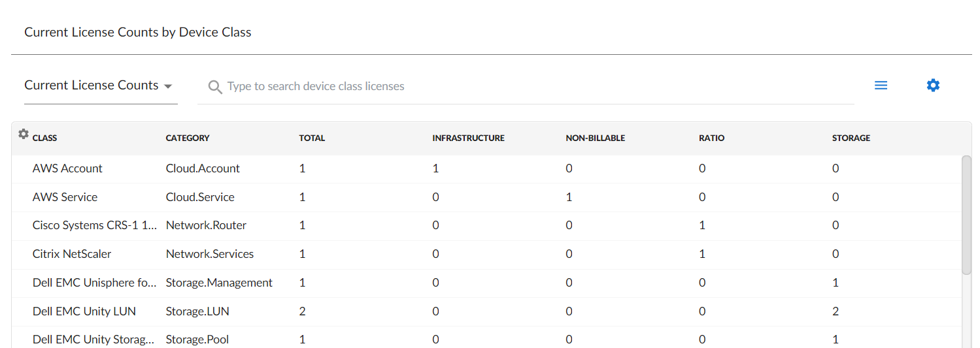Click the Storage.Management category cell

pos(219,283)
